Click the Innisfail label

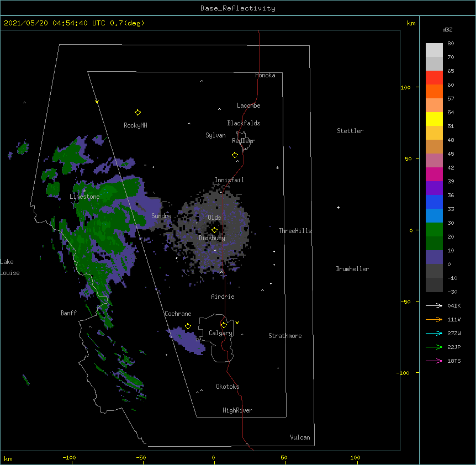pos(229,180)
